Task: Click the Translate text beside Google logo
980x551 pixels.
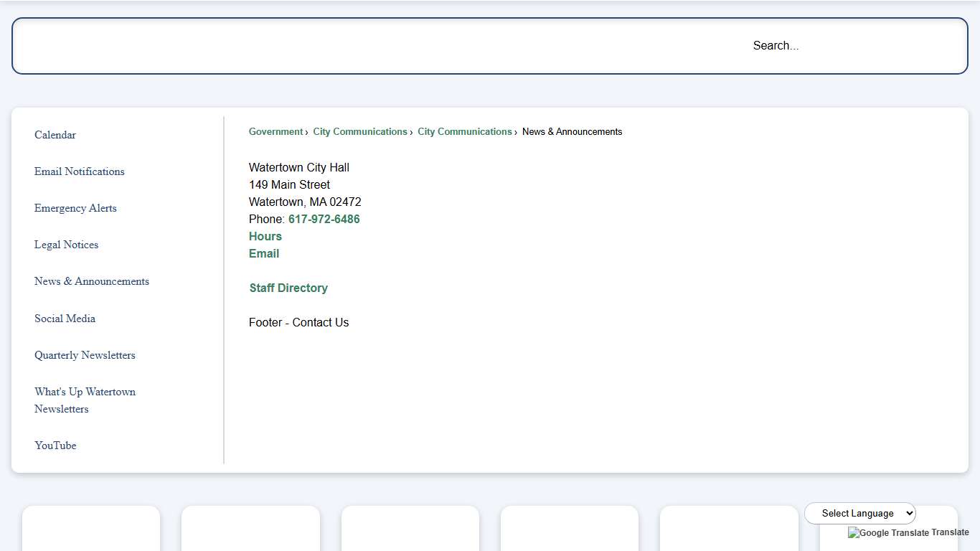Action: click(x=950, y=532)
